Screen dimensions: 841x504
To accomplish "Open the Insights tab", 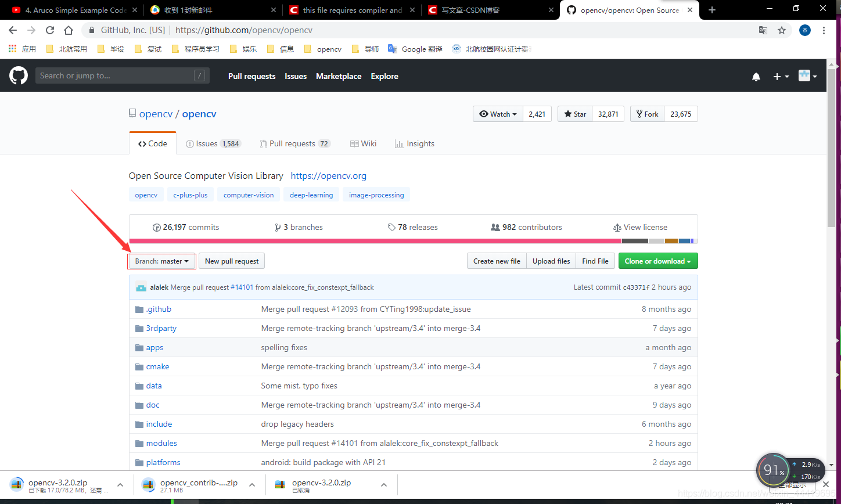I will point(414,143).
